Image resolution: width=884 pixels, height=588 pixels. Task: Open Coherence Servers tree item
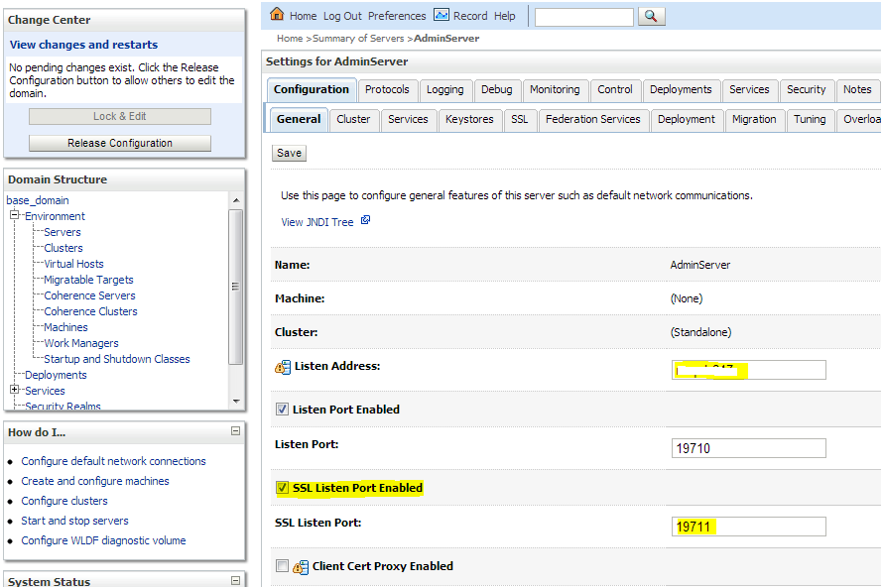pyautogui.click(x=89, y=295)
